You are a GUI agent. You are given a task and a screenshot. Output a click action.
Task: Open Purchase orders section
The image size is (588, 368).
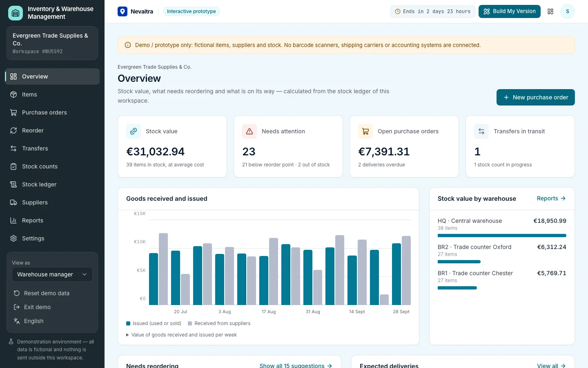coord(52,112)
